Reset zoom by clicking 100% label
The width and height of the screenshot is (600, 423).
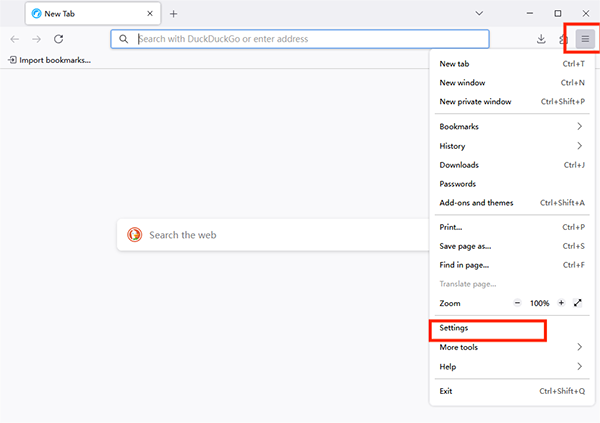(540, 302)
